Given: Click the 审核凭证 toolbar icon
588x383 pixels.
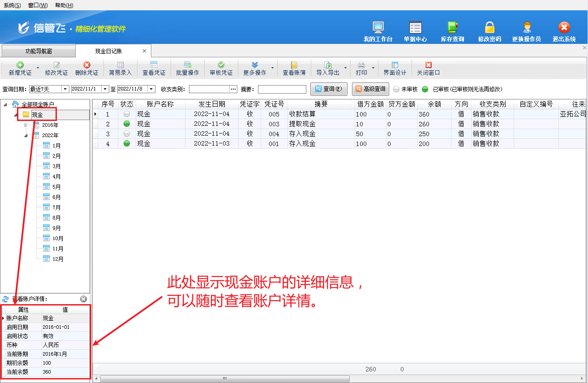Looking at the screenshot, I should 221,65.
